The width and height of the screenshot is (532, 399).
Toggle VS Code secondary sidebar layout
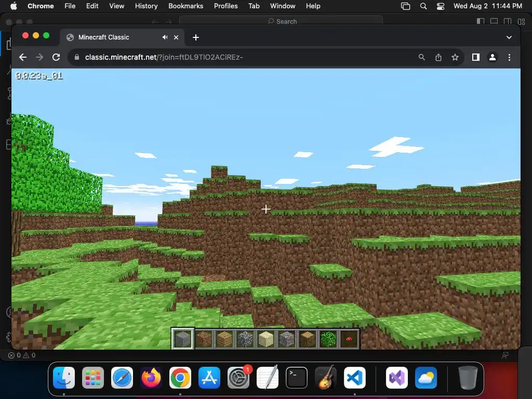[x=508, y=21]
